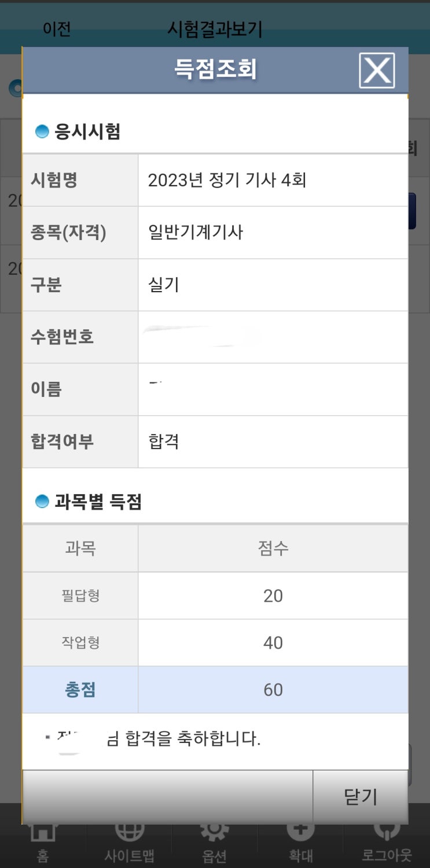430x868 pixels.
Task: Click the 합격을 축하합니다 message
Action: [x=185, y=739]
